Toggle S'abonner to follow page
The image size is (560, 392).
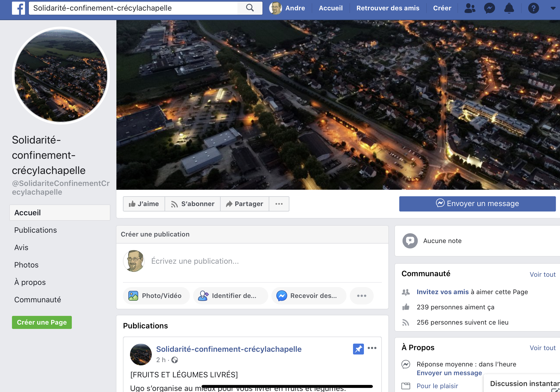coord(193,204)
